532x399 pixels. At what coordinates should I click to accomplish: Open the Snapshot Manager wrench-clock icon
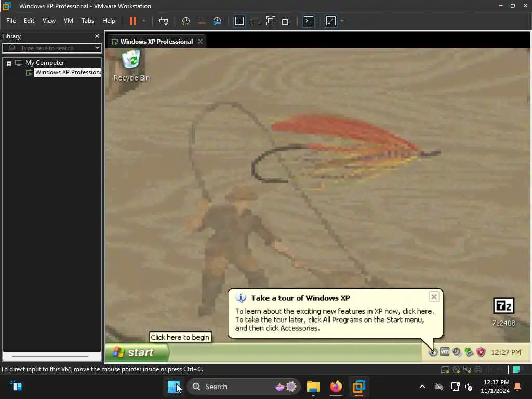coord(217,21)
